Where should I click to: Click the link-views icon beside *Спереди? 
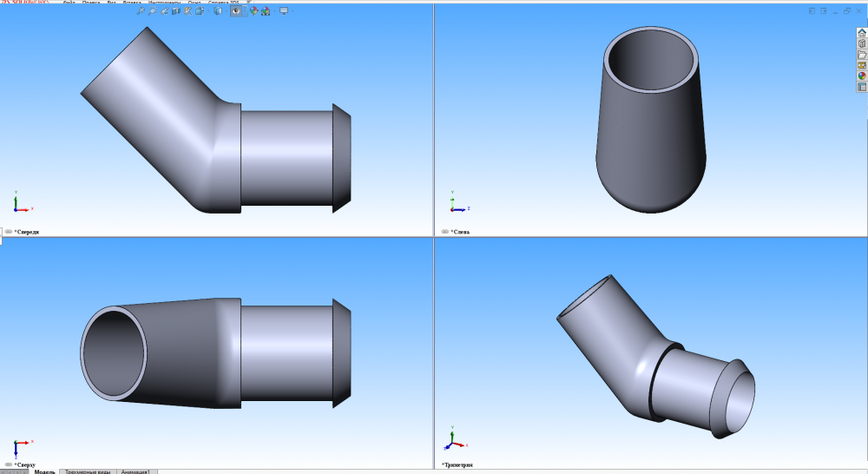9,232
